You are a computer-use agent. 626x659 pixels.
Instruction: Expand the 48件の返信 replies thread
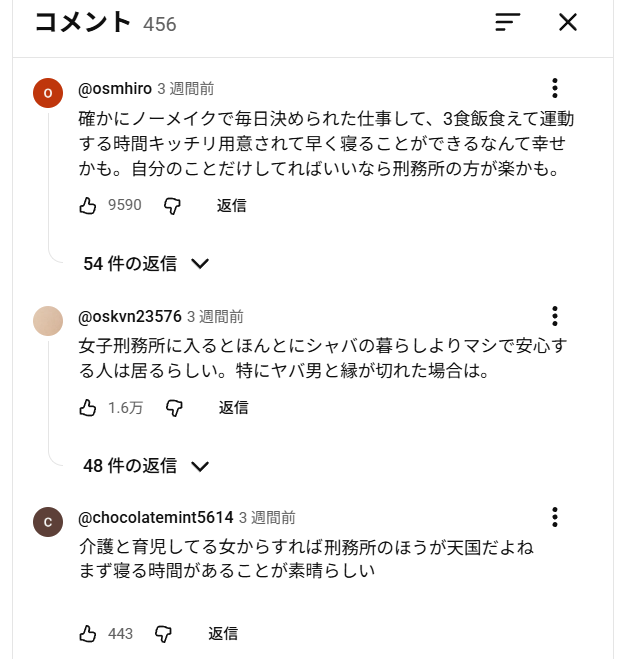pyautogui.click(x=146, y=466)
